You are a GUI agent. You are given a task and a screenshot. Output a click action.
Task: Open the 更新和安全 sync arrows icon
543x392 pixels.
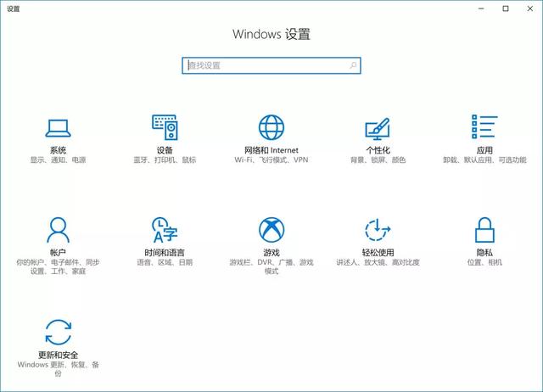click(x=59, y=332)
